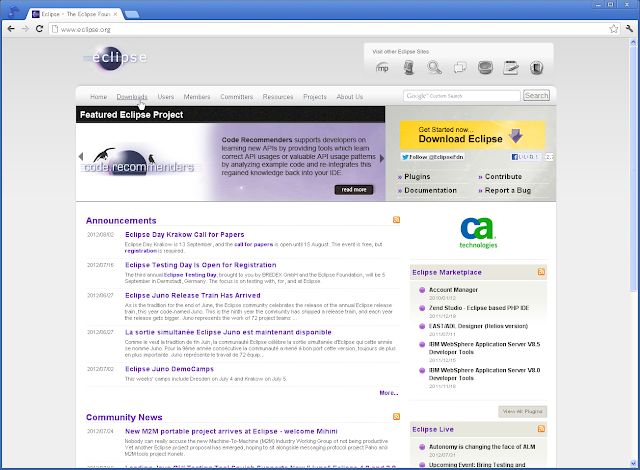
Task: Click the code recommenders banner image
Action: point(139,163)
